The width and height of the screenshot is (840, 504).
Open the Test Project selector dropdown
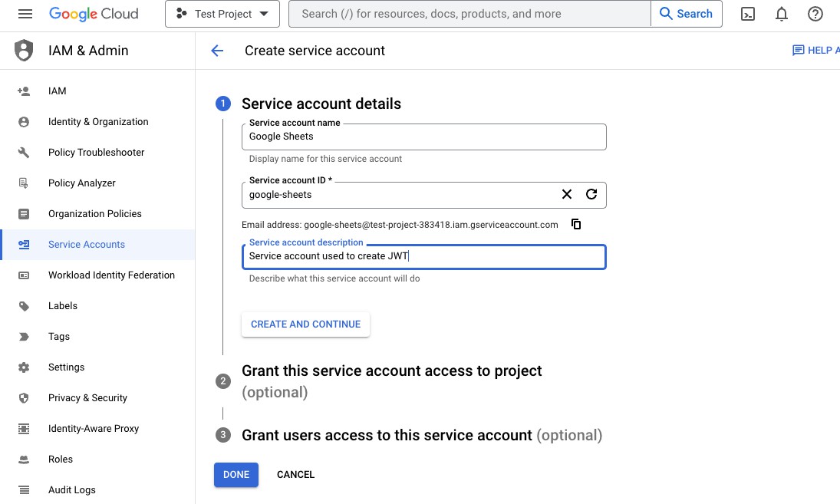tap(222, 14)
